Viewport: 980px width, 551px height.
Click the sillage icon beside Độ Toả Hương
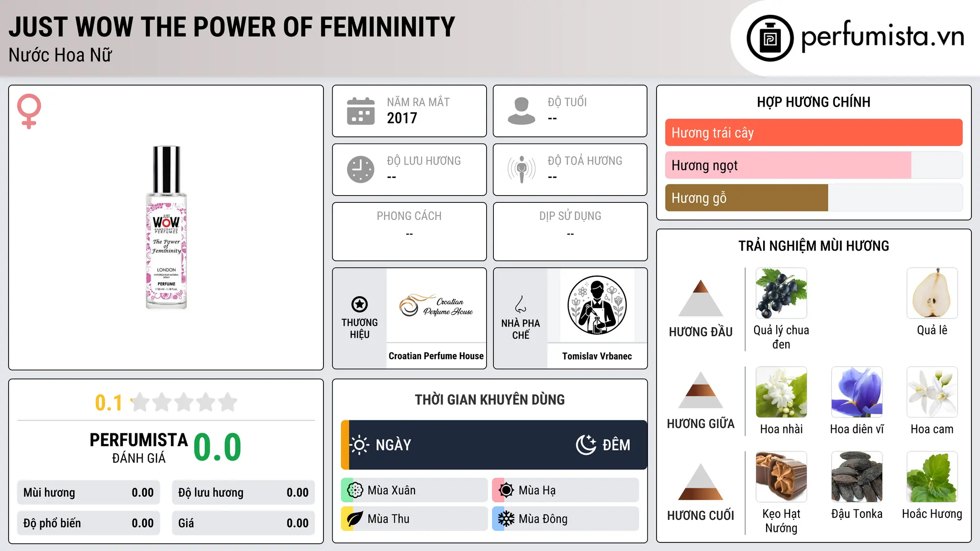(521, 169)
